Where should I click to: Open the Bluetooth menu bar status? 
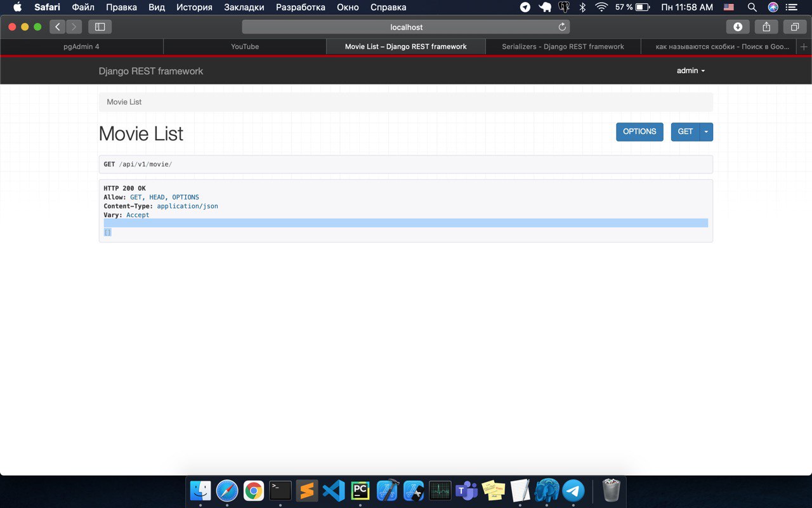pyautogui.click(x=582, y=8)
